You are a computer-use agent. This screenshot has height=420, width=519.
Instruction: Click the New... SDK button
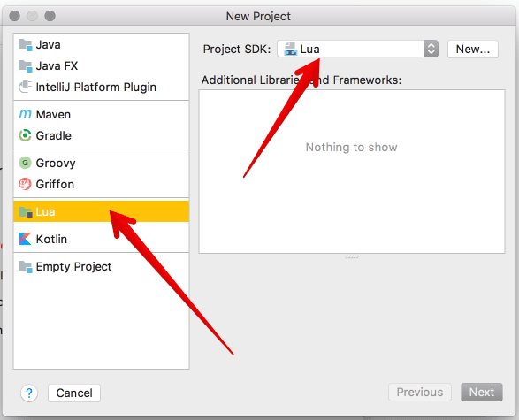[473, 49]
